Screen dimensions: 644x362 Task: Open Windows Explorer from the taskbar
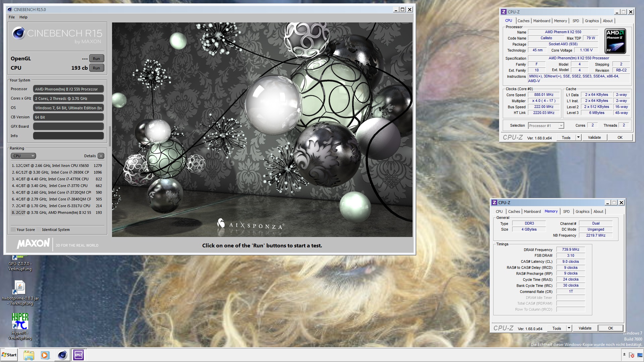(29, 355)
